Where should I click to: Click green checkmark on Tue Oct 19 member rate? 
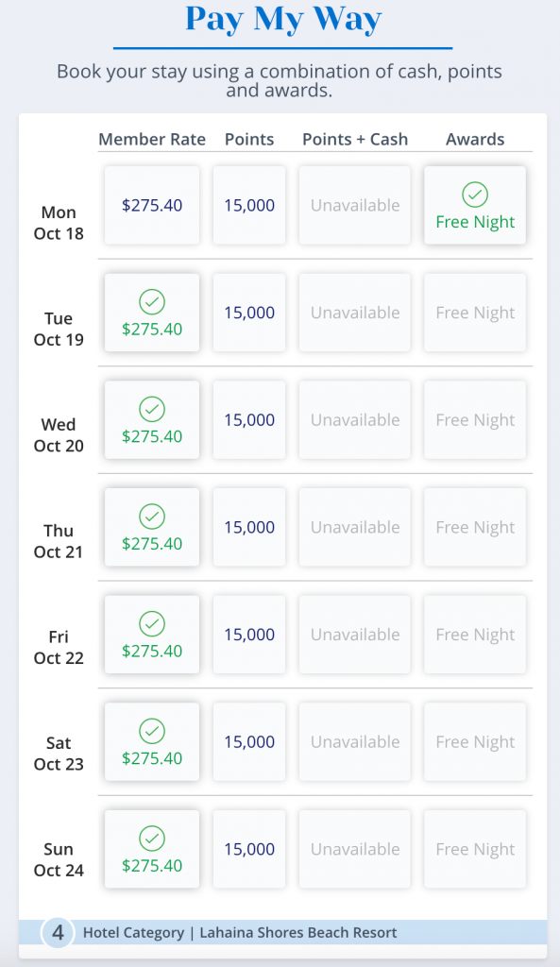click(152, 302)
